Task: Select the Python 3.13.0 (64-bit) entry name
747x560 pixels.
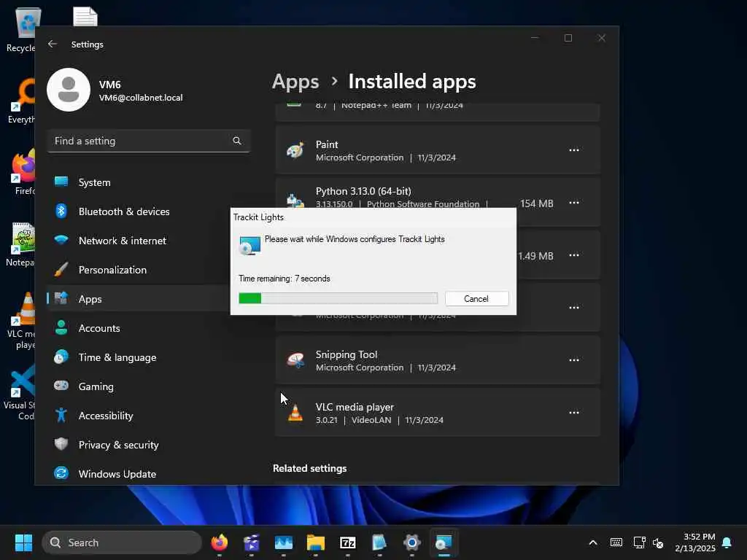Action: pyautogui.click(x=363, y=191)
